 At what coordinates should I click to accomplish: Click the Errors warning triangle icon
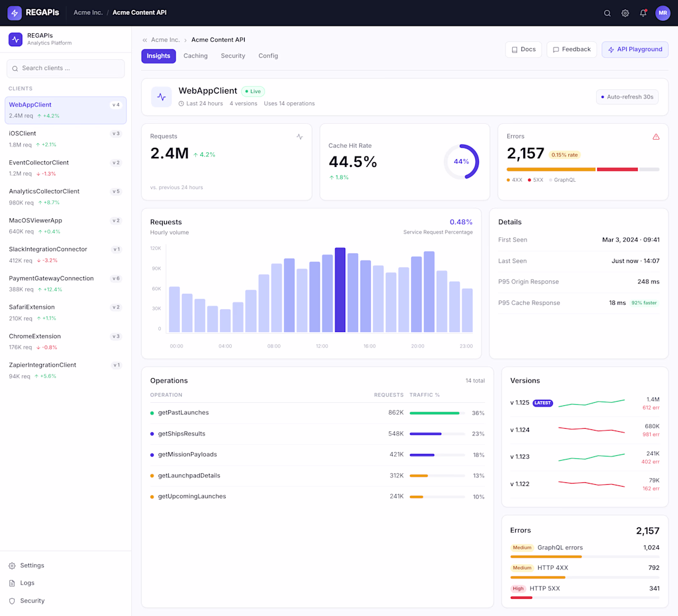(x=656, y=137)
